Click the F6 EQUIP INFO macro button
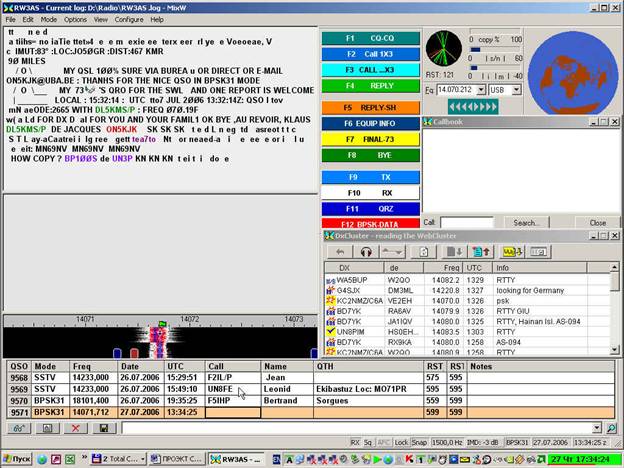Image resolution: width=624 pixels, height=468 pixels. [x=370, y=123]
